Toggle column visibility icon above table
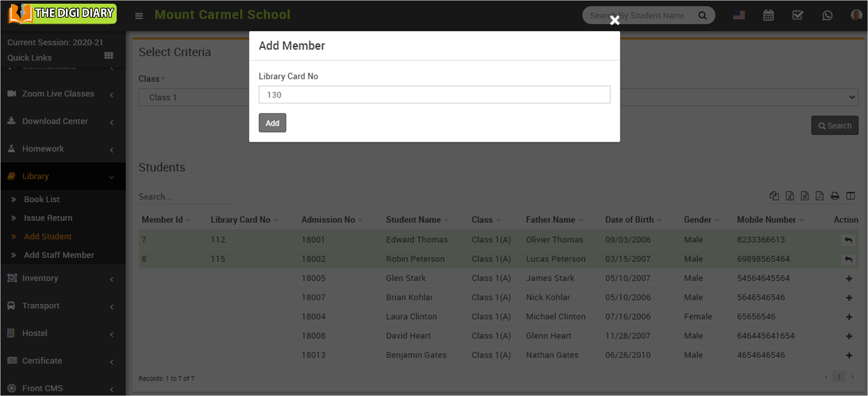Screen dimensions: 868x396 [850, 196]
